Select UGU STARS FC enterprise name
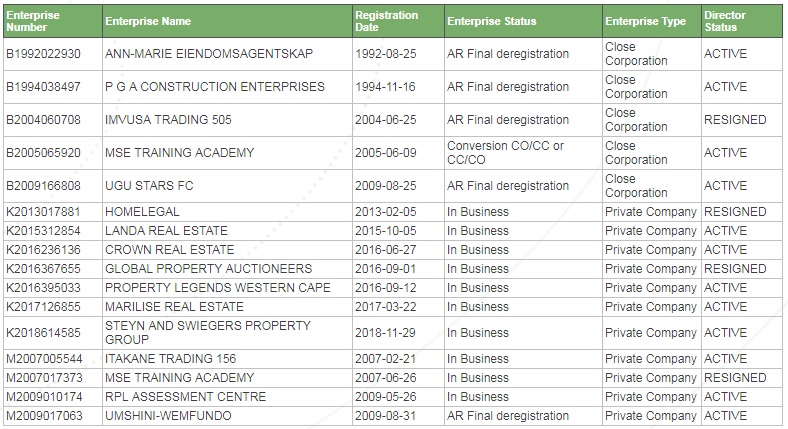The width and height of the screenshot is (788, 429). [x=149, y=186]
